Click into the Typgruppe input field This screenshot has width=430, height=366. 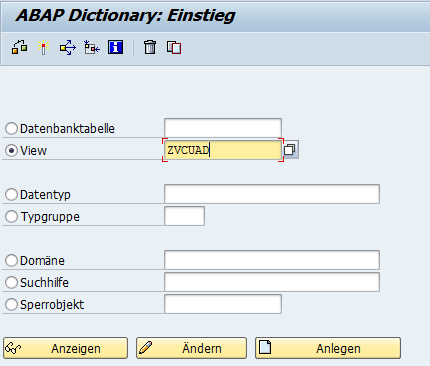pos(184,216)
